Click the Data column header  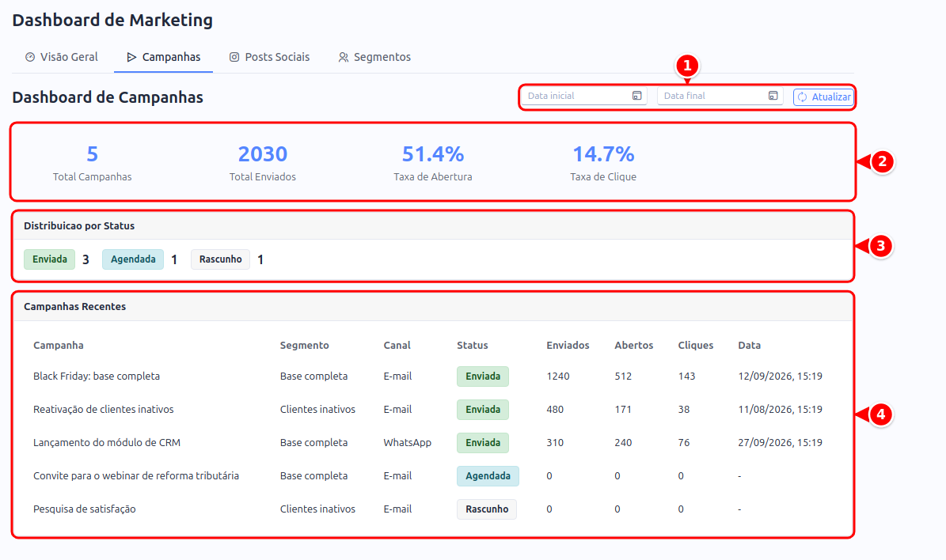(750, 346)
